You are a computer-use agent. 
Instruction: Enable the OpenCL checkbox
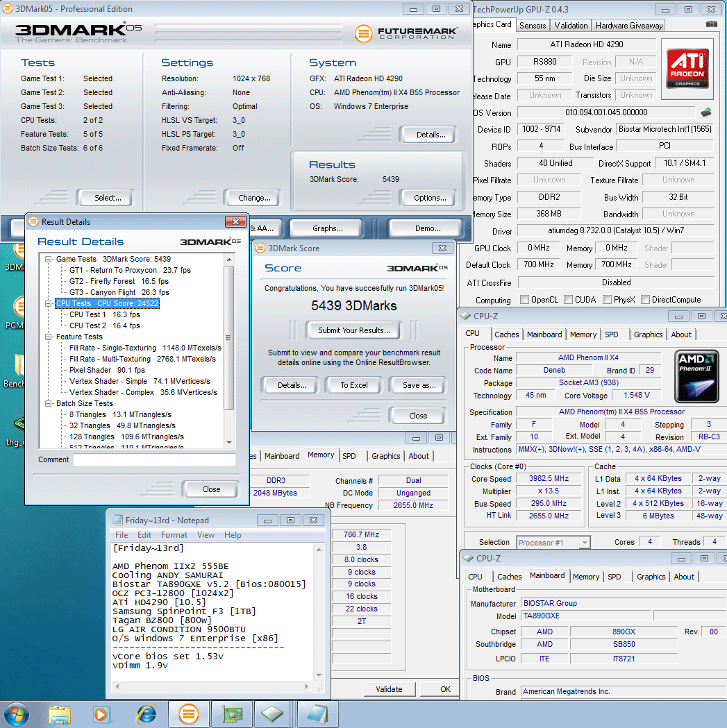pyautogui.click(x=525, y=300)
